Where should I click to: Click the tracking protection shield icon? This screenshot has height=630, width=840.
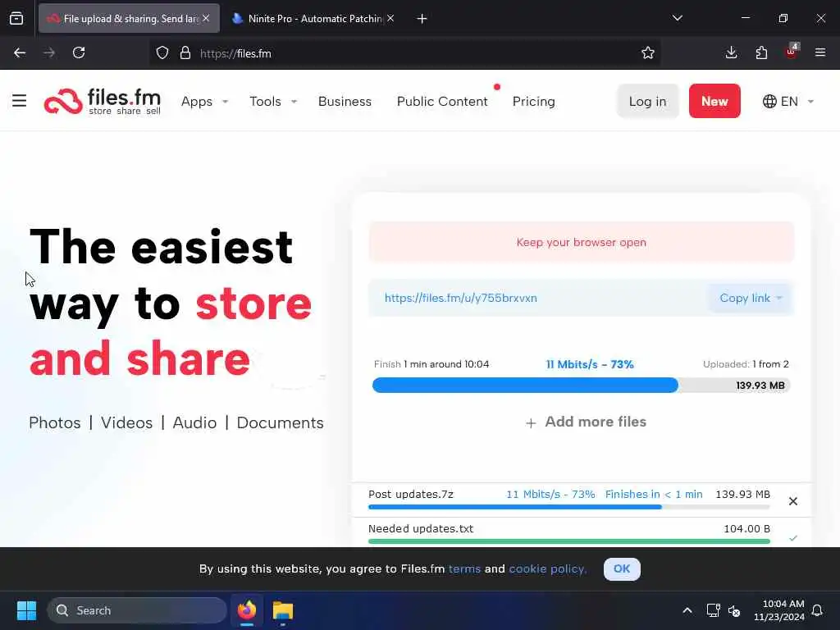pos(162,53)
